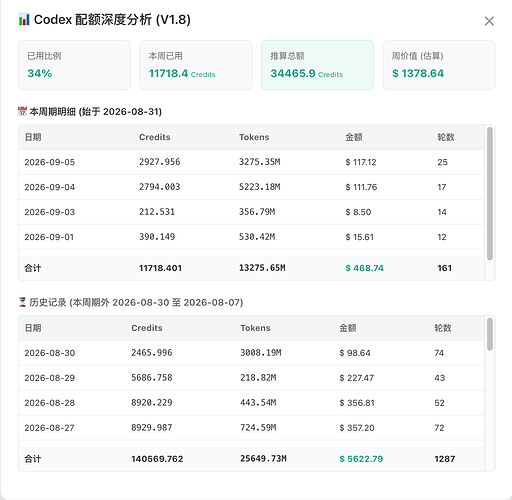Viewport: 512px width, 500px height.
Task: Select the amount $ 111.76
Action: click(361, 187)
